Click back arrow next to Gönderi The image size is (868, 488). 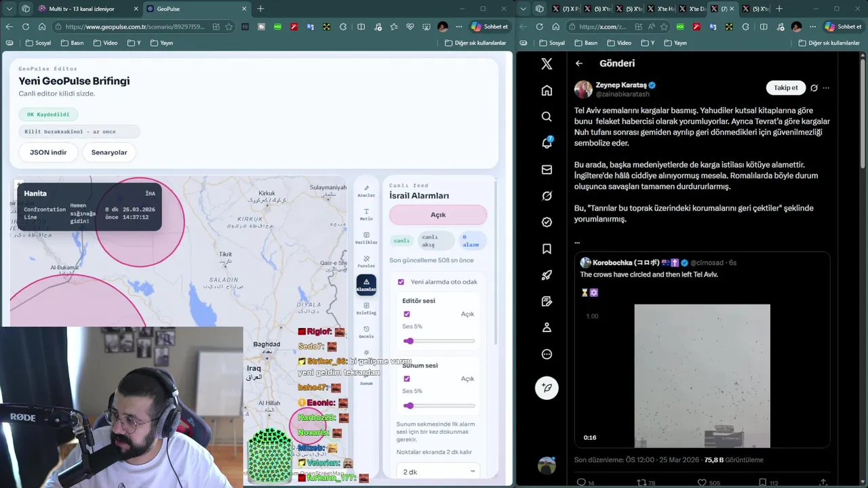(579, 63)
